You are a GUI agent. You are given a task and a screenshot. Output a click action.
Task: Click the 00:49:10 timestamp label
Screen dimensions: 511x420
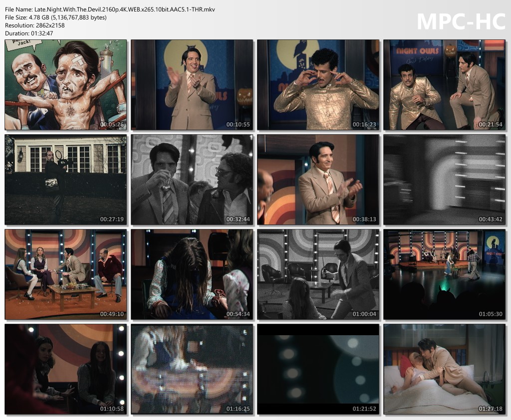pos(112,314)
